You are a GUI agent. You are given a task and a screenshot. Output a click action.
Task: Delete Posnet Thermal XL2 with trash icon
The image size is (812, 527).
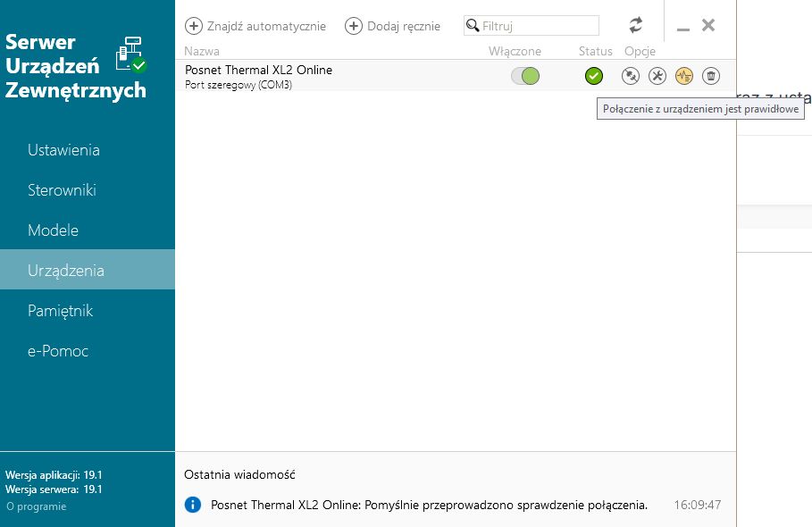pyautogui.click(x=711, y=76)
